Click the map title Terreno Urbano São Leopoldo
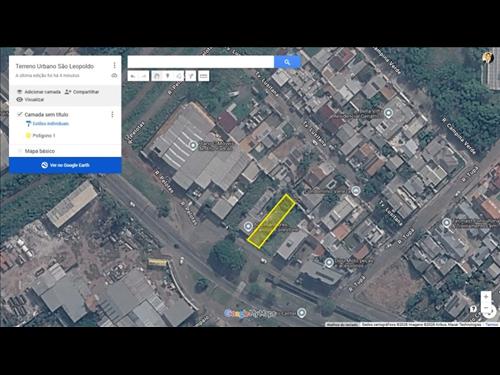 pyautogui.click(x=55, y=66)
